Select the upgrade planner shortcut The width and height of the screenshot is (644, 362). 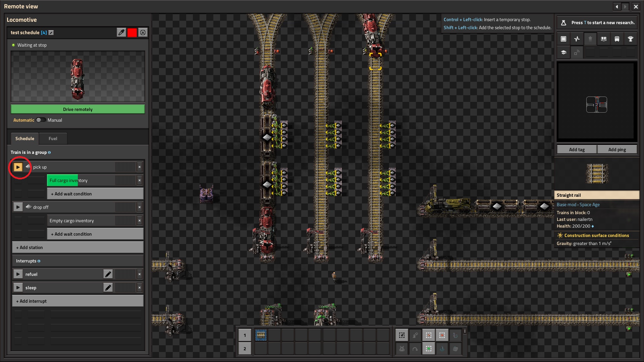tap(429, 349)
